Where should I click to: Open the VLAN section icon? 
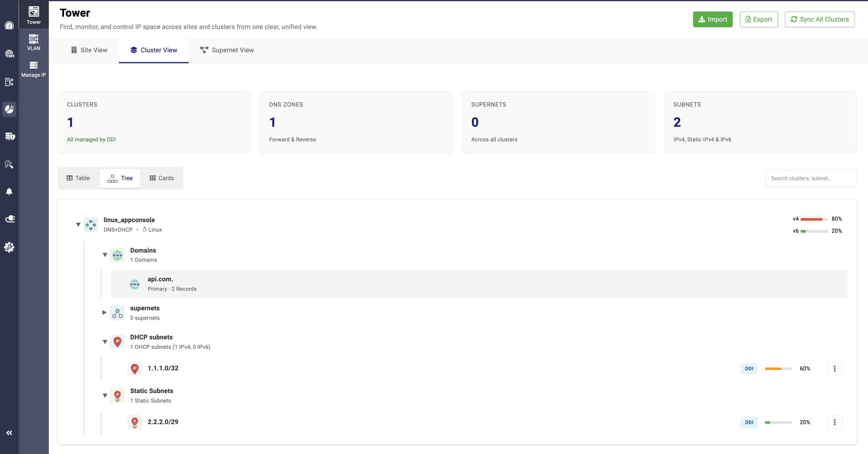pyautogui.click(x=33, y=42)
